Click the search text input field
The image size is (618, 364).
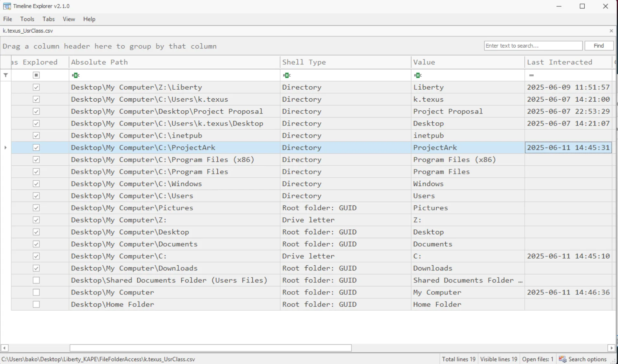[x=533, y=46]
